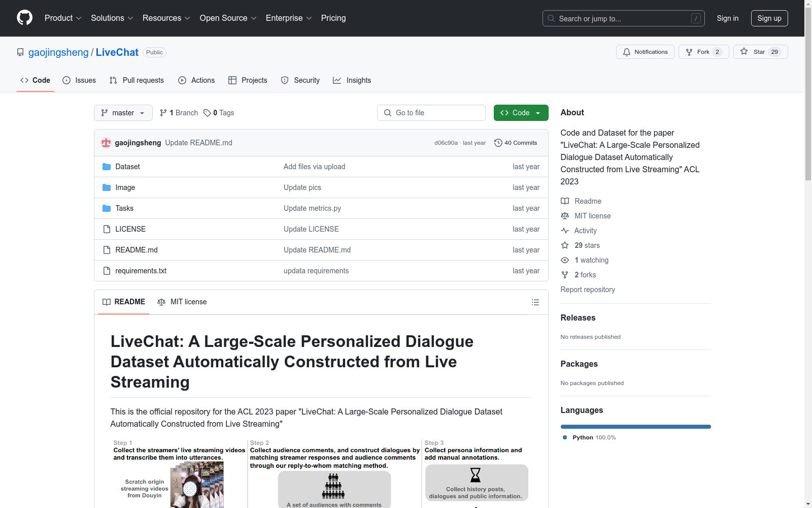Click the Releases heading link

578,317
